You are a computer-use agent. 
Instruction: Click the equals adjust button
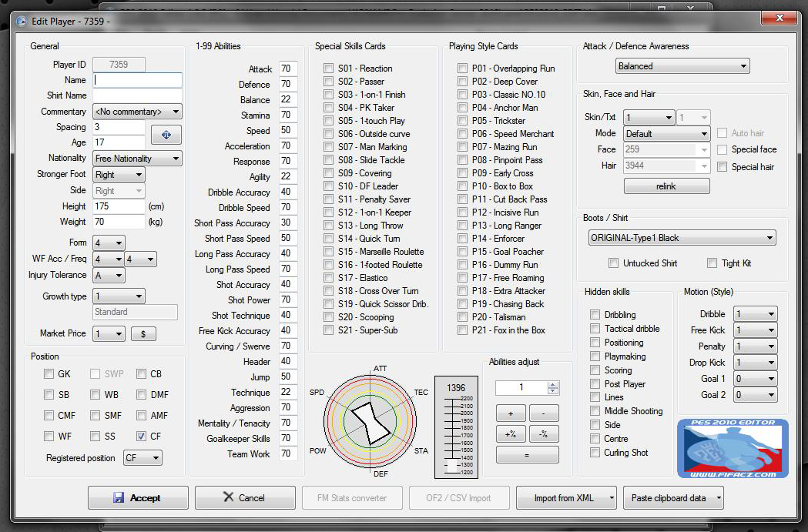point(527,455)
